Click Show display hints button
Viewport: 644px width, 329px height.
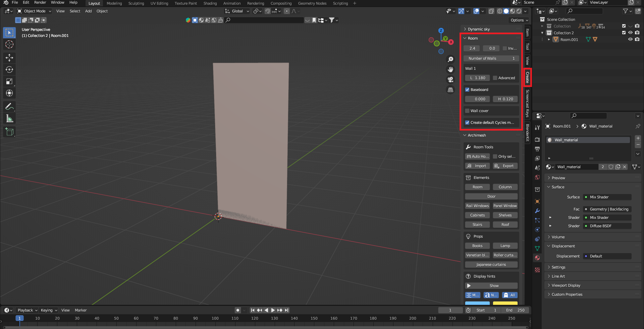491,286
